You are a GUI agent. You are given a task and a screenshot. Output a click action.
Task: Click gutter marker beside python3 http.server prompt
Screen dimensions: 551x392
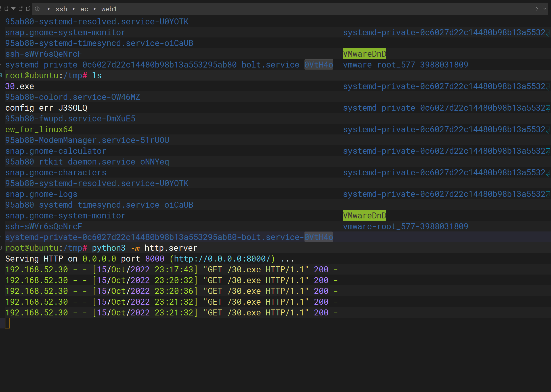click(x=1, y=248)
